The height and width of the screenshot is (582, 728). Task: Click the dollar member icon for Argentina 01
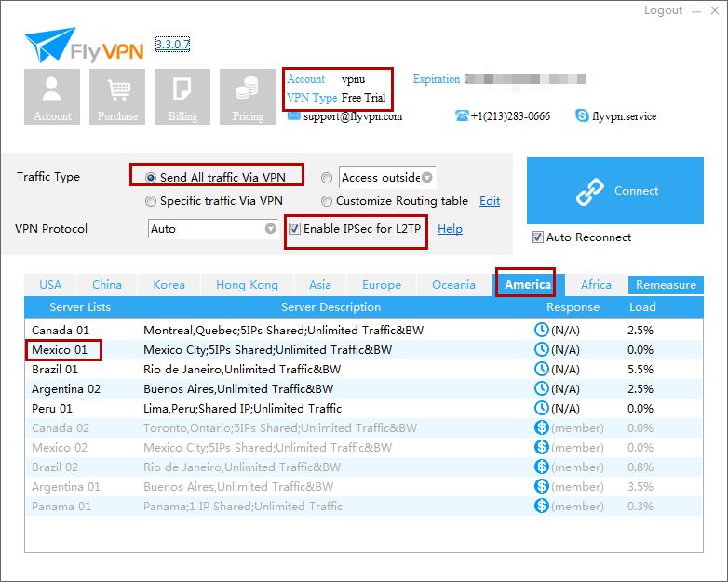click(542, 486)
